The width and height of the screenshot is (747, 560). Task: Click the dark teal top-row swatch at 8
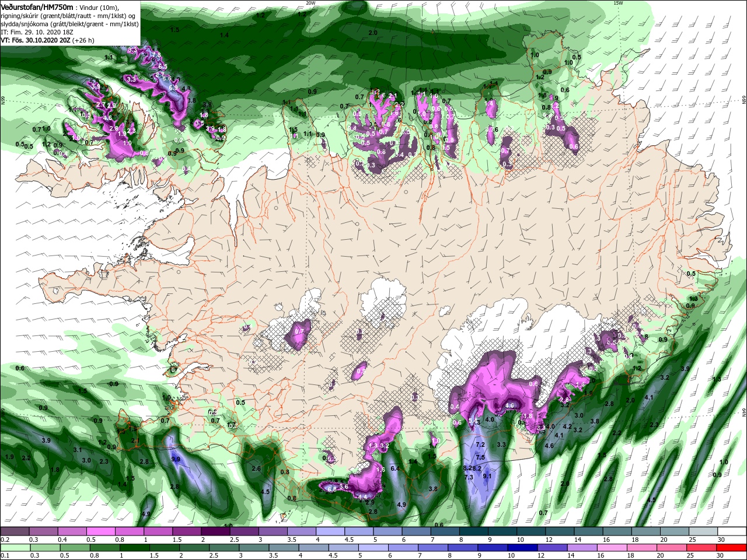point(474,531)
